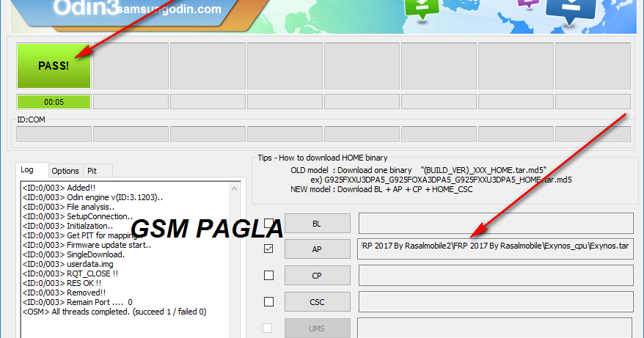The image size is (644, 338).
Task: Click the ID:COM label
Action: coord(32,120)
